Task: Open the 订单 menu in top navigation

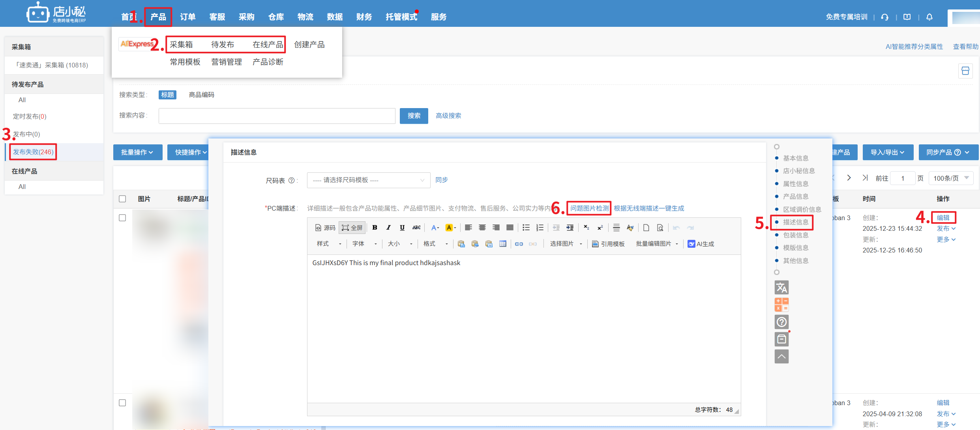Action: click(x=187, y=17)
